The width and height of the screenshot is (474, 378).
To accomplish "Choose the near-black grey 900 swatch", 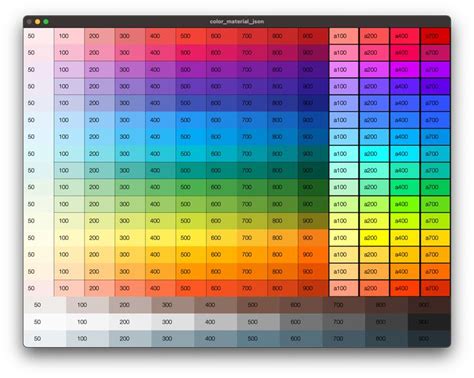I will point(429,322).
